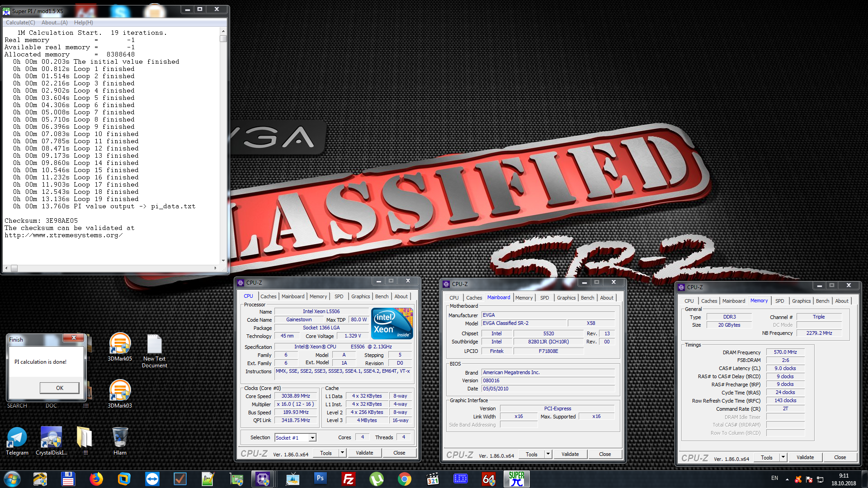Open the !!! folder on desktop
This screenshot has width=868, height=488.
pyautogui.click(x=85, y=441)
